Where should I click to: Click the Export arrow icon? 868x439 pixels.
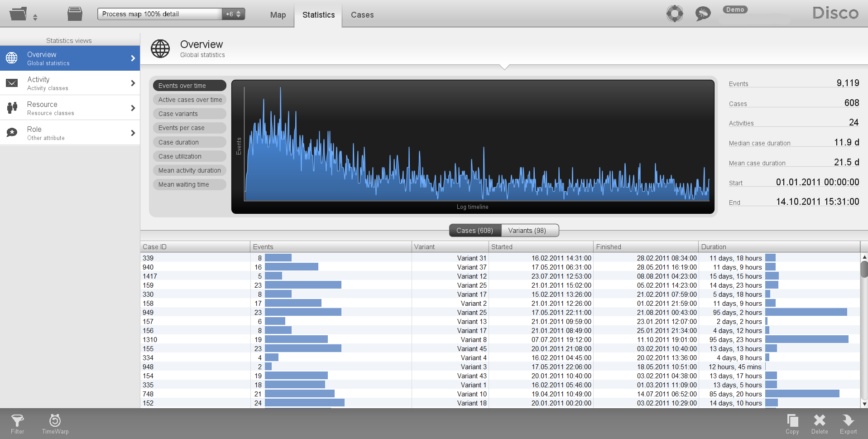point(848,424)
